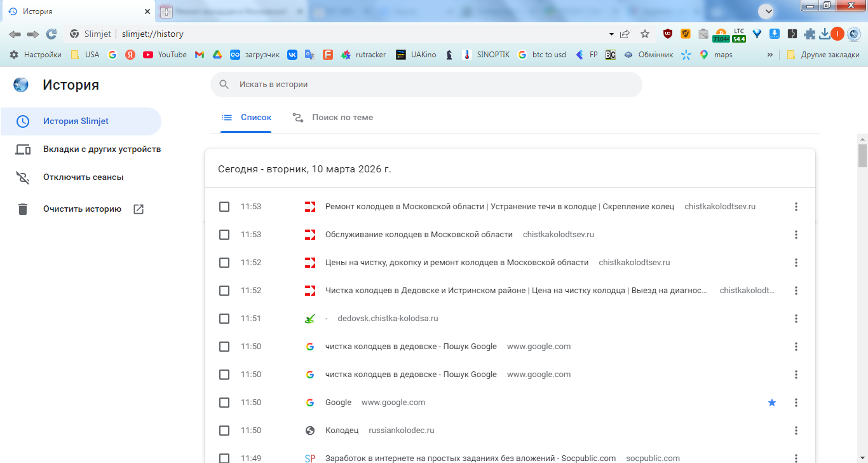Check the 'Обслуживание колодцев' history entry
The image size is (868, 463).
pos(224,235)
